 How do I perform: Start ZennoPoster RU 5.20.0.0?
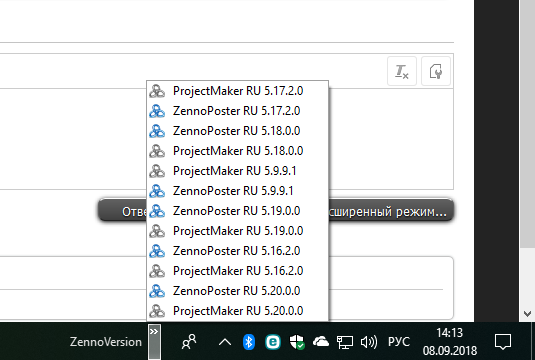(237, 291)
